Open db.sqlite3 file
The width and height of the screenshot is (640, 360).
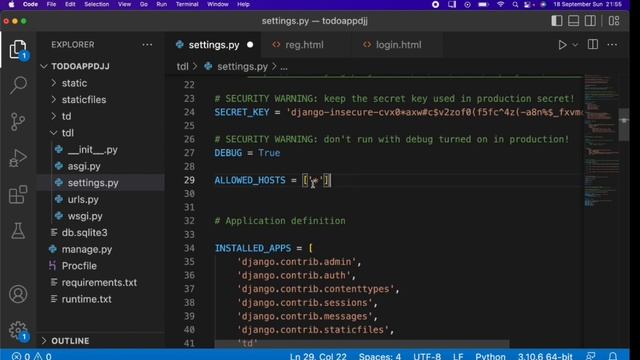(84, 233)
